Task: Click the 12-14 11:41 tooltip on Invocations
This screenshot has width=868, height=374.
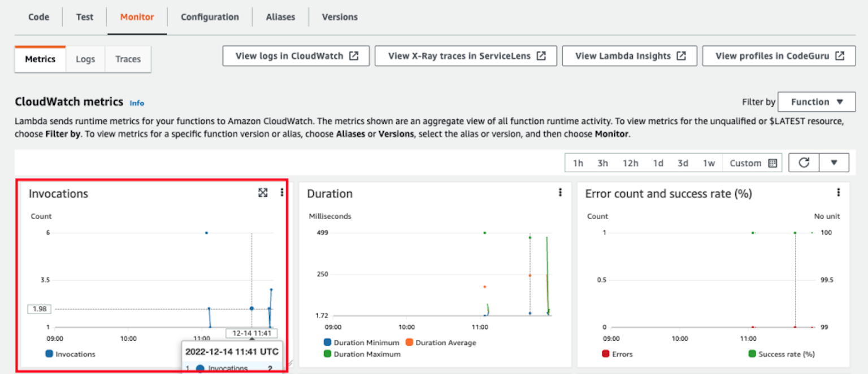Action: (x=251, y=333)
